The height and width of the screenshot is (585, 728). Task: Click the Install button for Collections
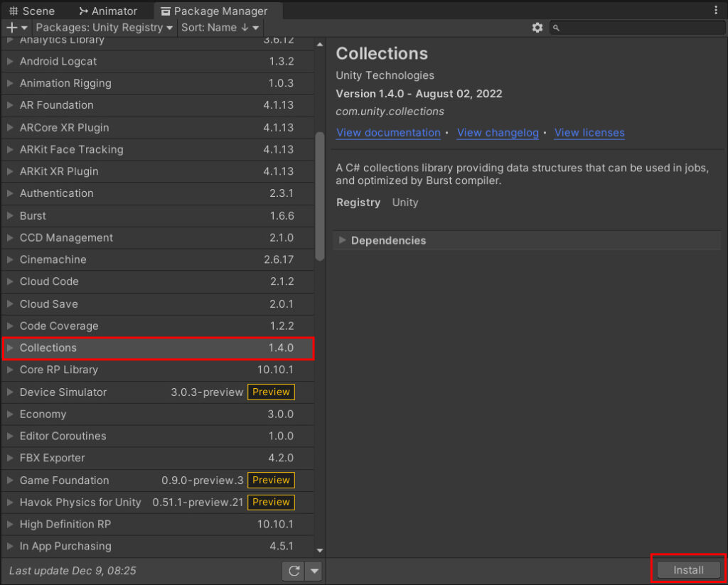687,569
